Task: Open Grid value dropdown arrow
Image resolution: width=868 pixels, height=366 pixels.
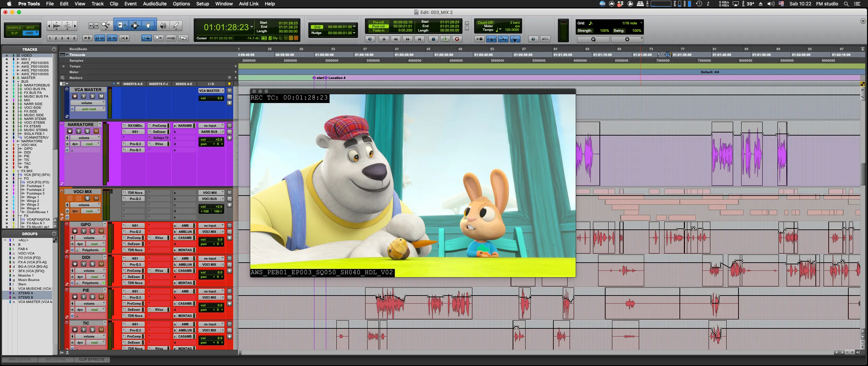Action: tap(354, 27)
